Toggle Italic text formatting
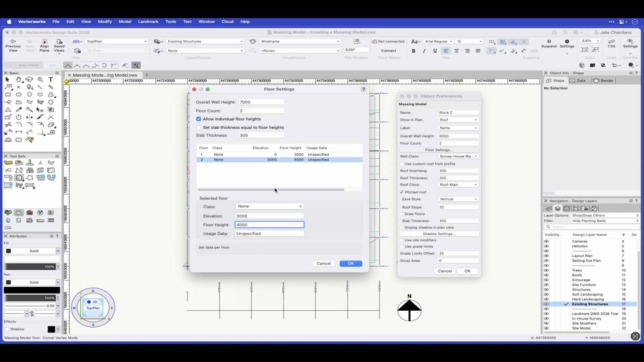Screen dimensions: 644x362 (424, 51)
